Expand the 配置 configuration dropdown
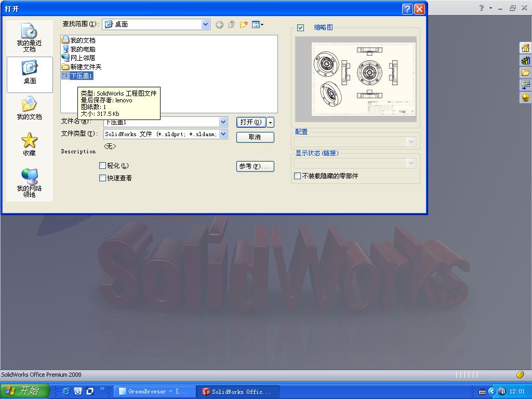This screenshot has height=399, width=532. click(411, 141)
